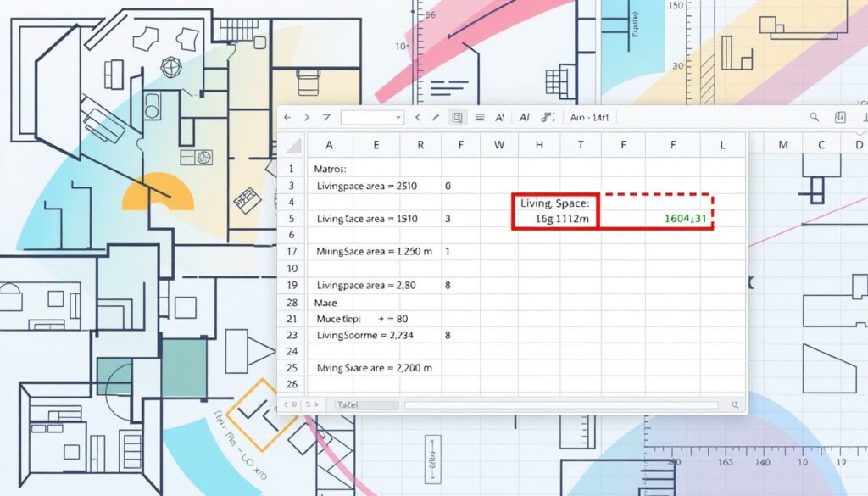Screen dimensions: 868x496
Task: Switch to the 'Tsćel' sheet tab
Action: click(366, 404)
